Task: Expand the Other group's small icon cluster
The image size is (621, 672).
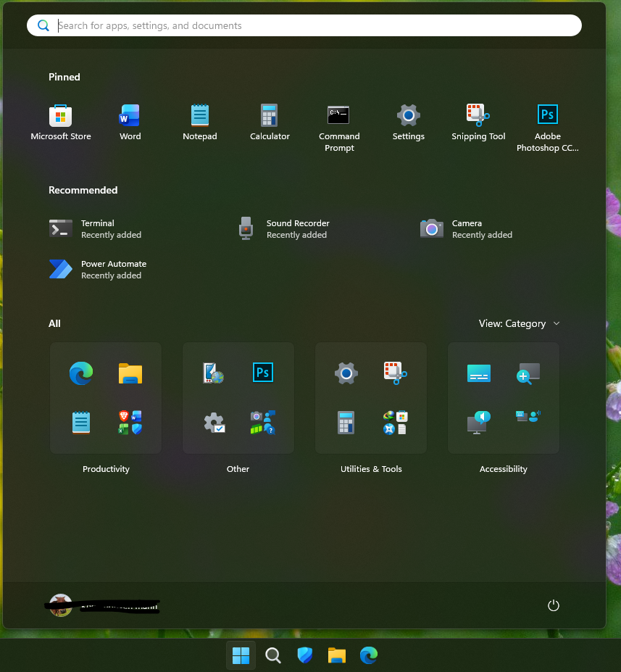Action: click(262, 423)
